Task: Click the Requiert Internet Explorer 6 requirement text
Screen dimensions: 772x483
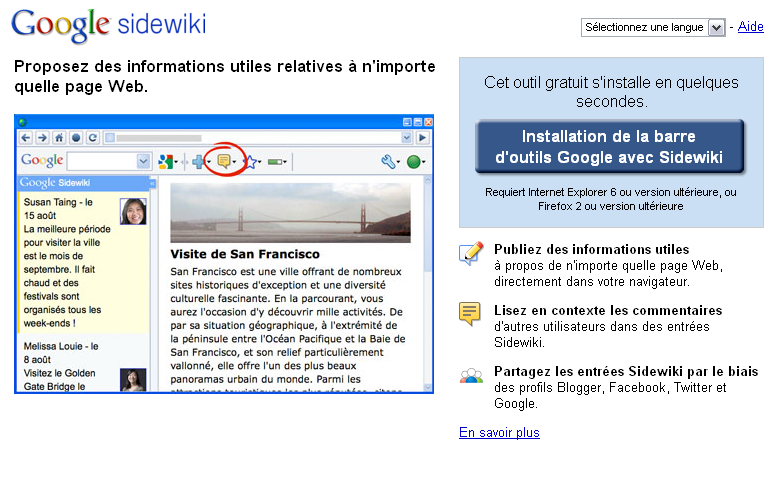Action: point(611,199)
